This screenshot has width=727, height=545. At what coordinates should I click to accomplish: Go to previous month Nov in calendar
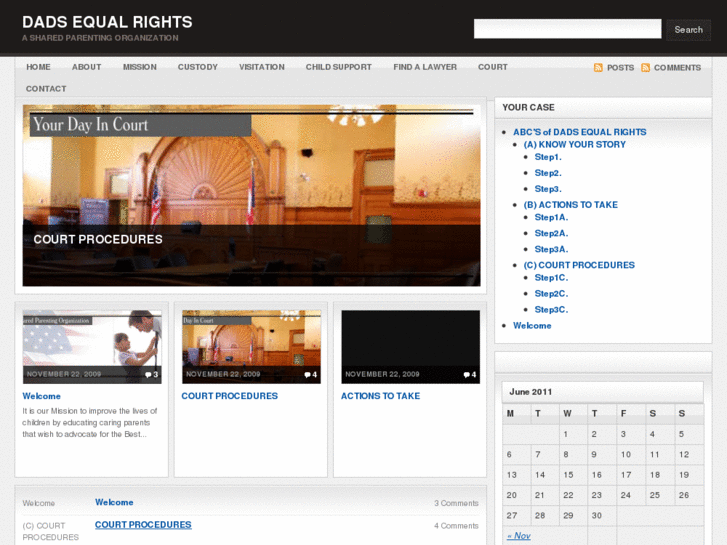tap(519, 536)
